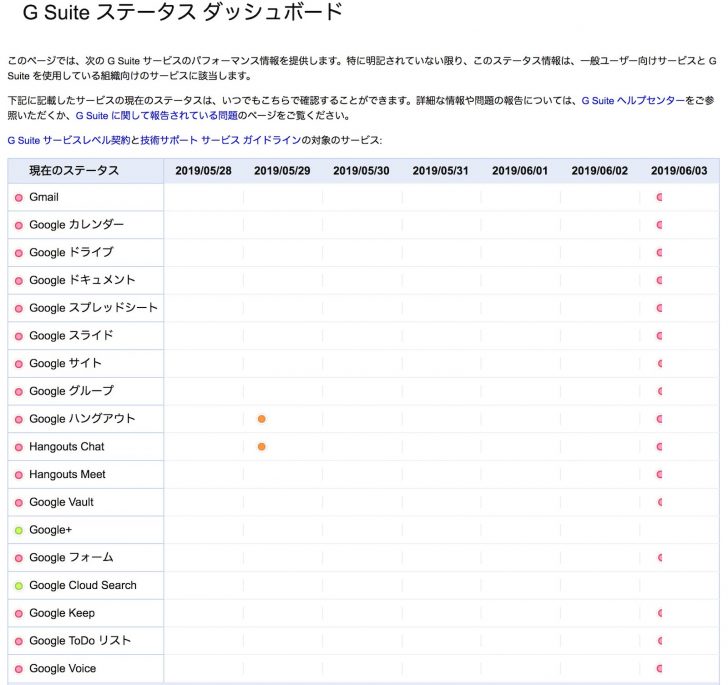Click the Google フォーム service name
The height and width of the screenshot is (685, 728).
click(x=71, y=558)
